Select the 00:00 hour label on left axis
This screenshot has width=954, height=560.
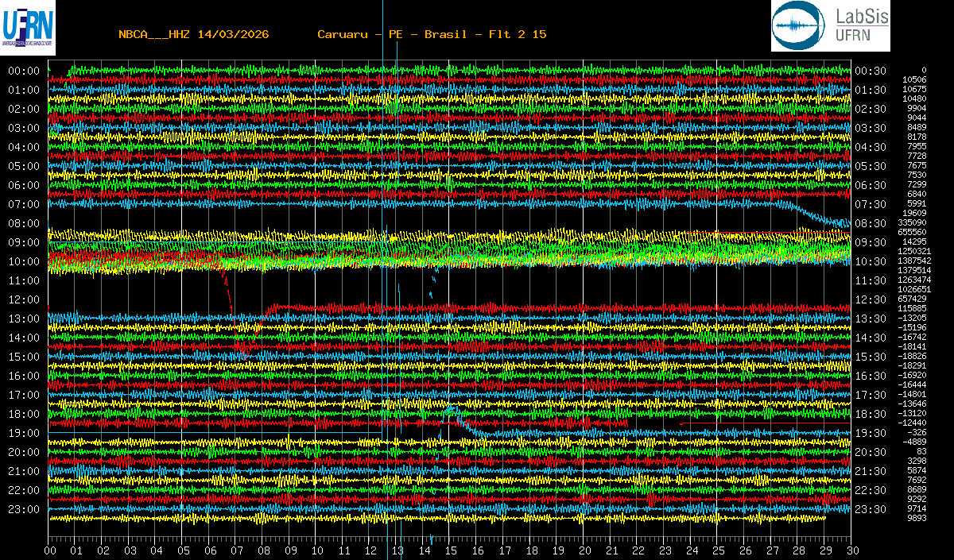pyautogui.click(x=24, y=71)
